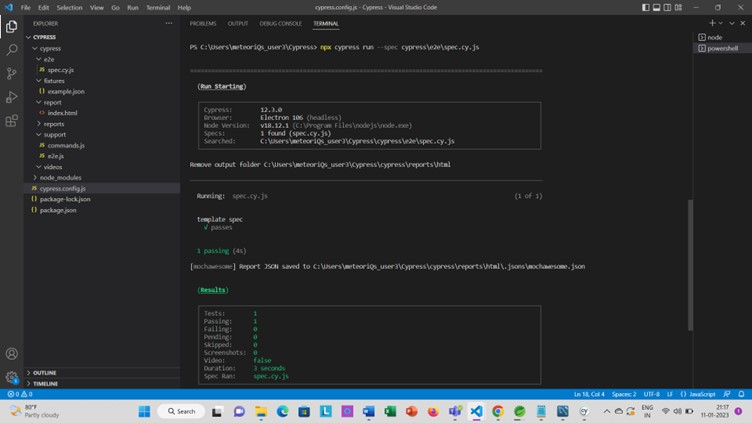752x423 pixels.
Task: Toggle primary side bar layout icon
Action: 646,7
